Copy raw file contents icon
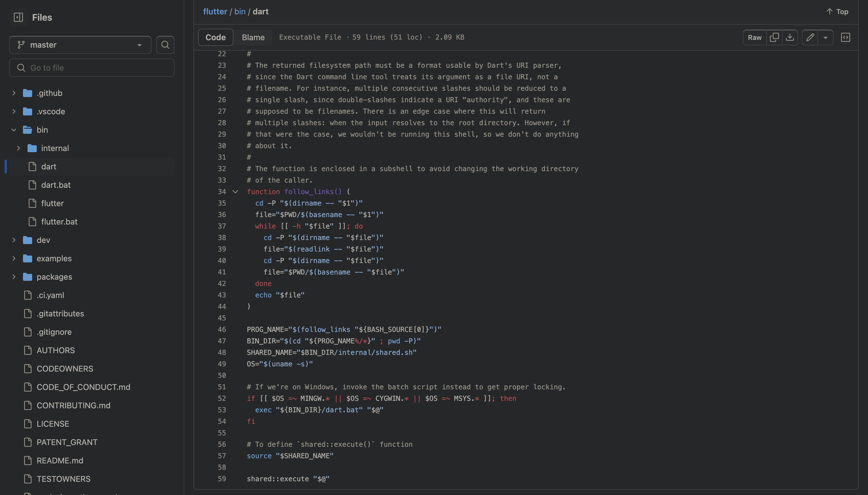 pos(774,37)
